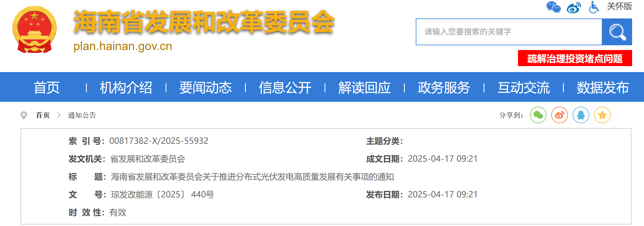Go to 互动交流 section
644x226 pixels.
(x=524, y=88)
